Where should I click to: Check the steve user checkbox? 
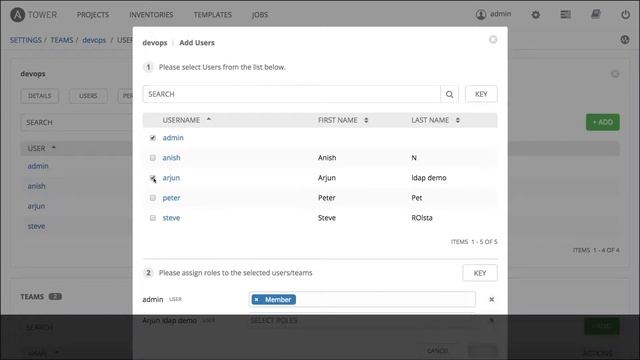point(153,218)
